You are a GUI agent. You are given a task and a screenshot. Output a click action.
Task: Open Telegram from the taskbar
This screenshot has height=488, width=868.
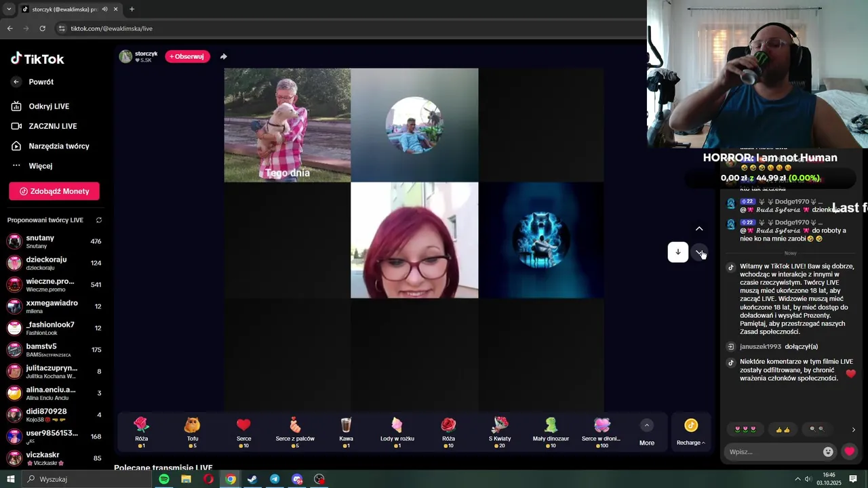pos(275,479)
